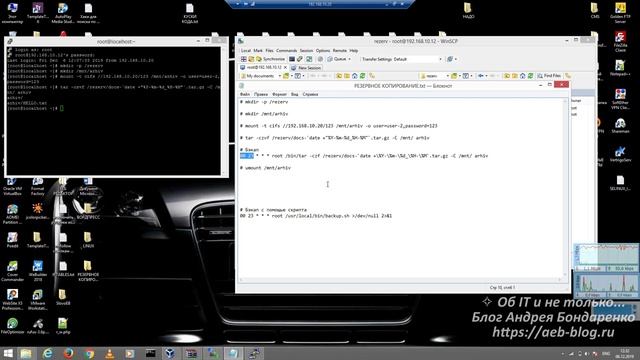Close the root@192.168.10.12 session tab
Screen dimensions: 640x360
[x=285, y=67]
